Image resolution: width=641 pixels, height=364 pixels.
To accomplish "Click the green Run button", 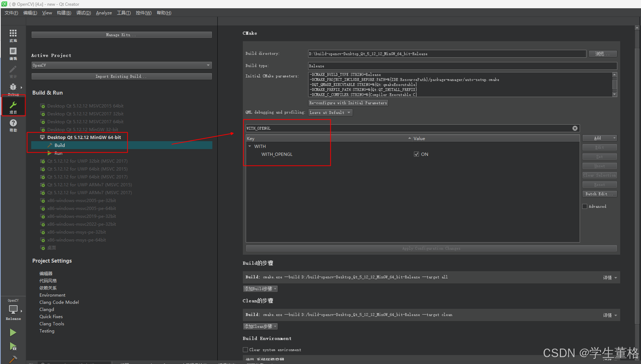I will pos(13,332).
